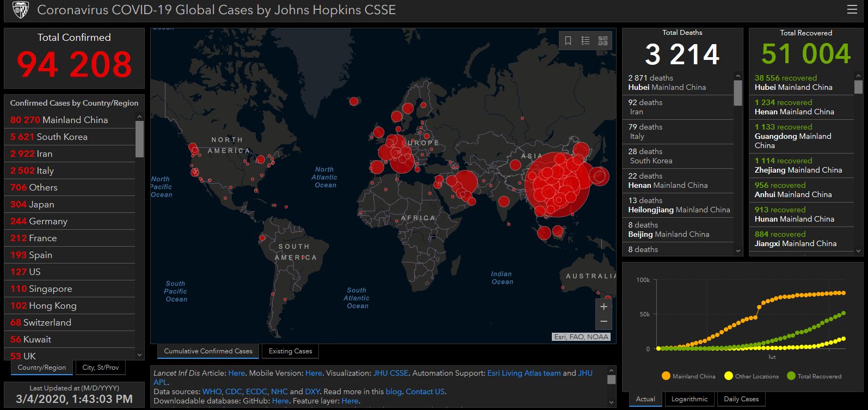Select 92 deaths Iran entry
Screen dimensions: 868x410
coord(678,107)
